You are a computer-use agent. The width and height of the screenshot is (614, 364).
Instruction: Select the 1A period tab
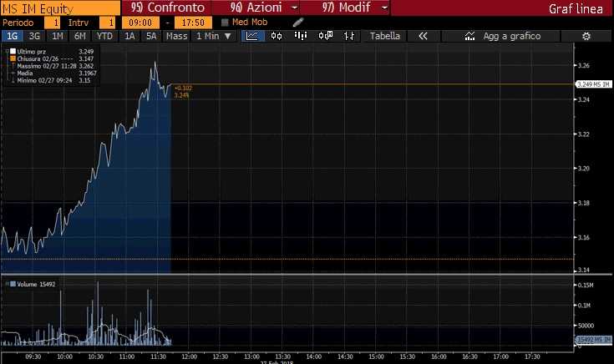[x=129, y=36]
